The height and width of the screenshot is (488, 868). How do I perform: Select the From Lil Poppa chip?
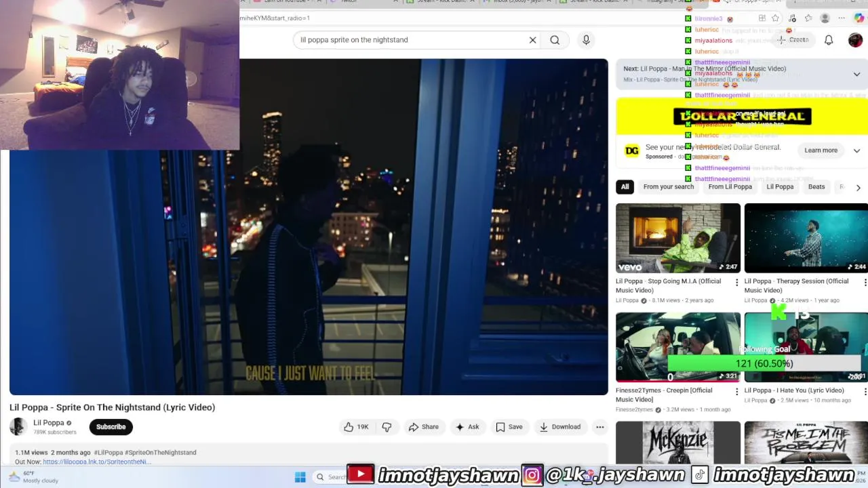pos(730,187)
